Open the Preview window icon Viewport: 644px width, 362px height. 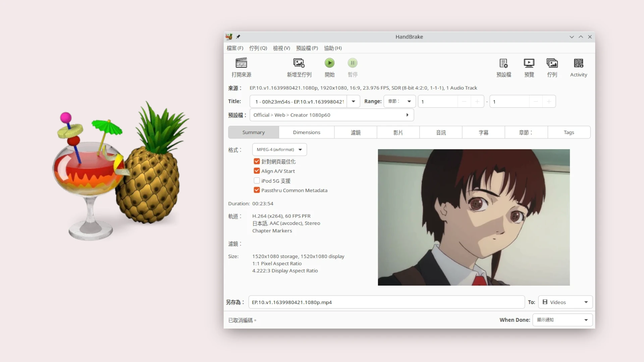click(529, 63)
